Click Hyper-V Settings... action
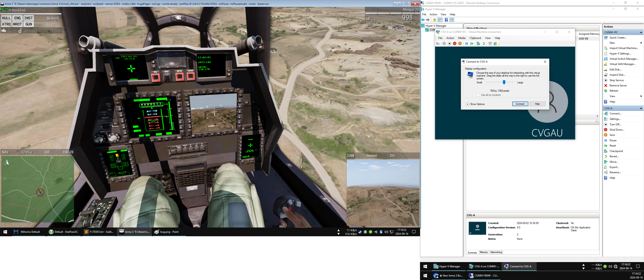644x280 pixels. point(620,54)
